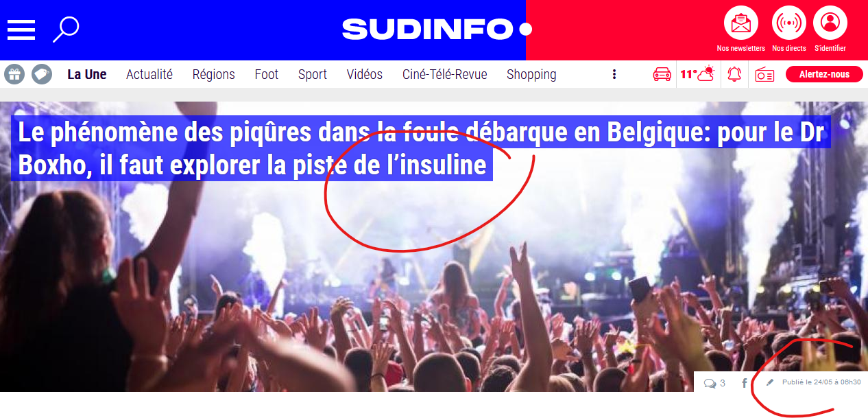Open the Régions section
868x418 pixels.
pyautogui.click(x=213, y=74)
